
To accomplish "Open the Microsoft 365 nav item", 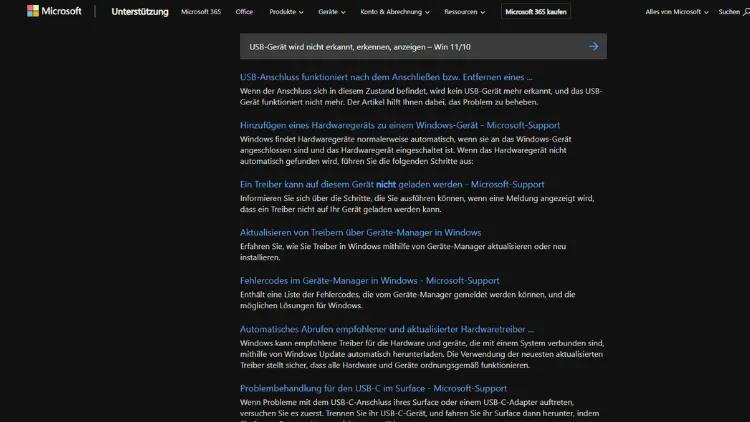I will pyautogui.click(x=201, y=11).
